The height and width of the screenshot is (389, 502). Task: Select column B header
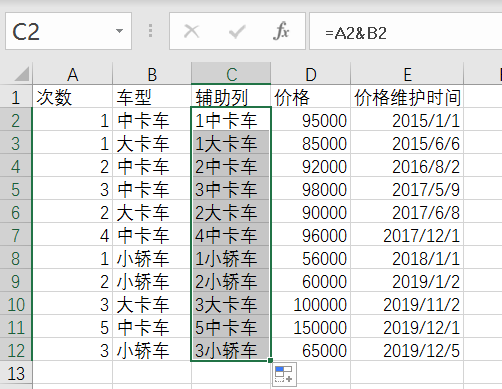[152, 74]
